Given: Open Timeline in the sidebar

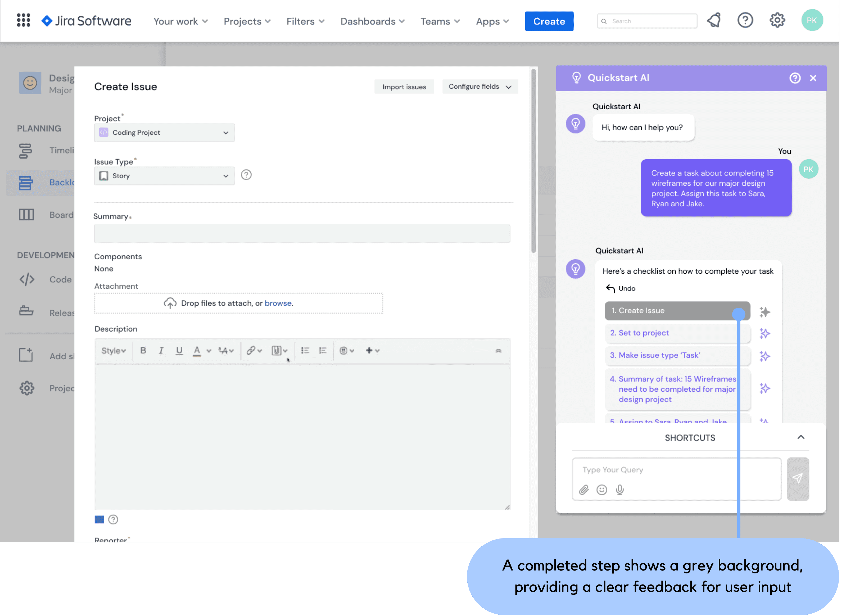Looking at the screenshot, I should coord(47,151).
